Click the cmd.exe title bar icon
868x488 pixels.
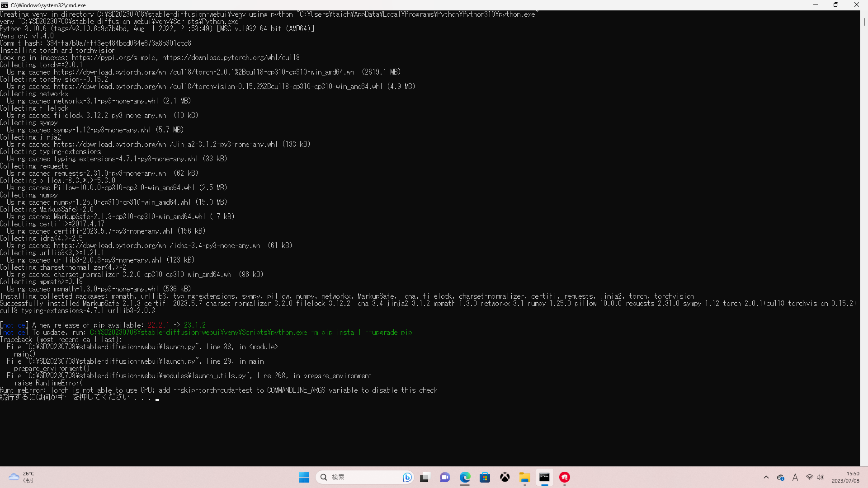click(5, 5)
